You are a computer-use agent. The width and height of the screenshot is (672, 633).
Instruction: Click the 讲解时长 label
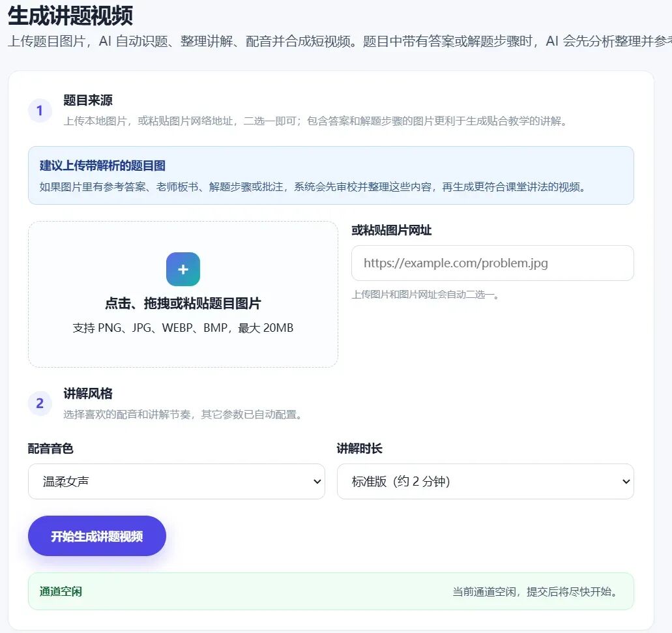(x=359, y=449)
